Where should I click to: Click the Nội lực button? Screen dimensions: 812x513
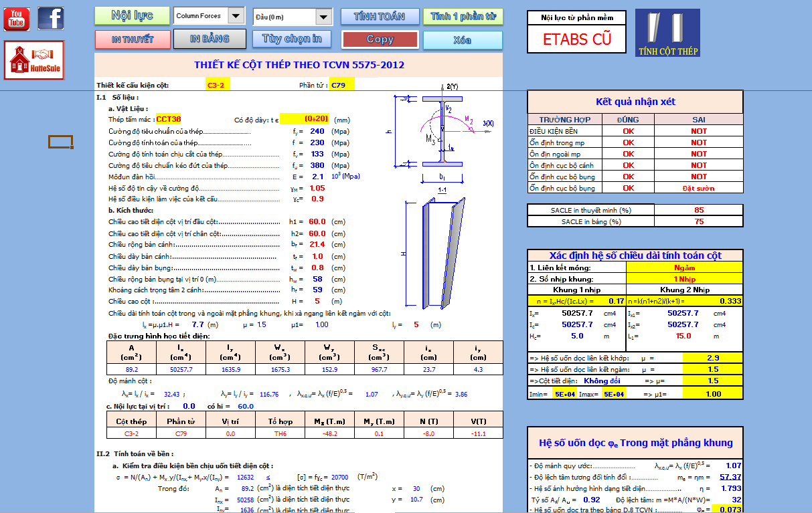click(x=132, y=15)
